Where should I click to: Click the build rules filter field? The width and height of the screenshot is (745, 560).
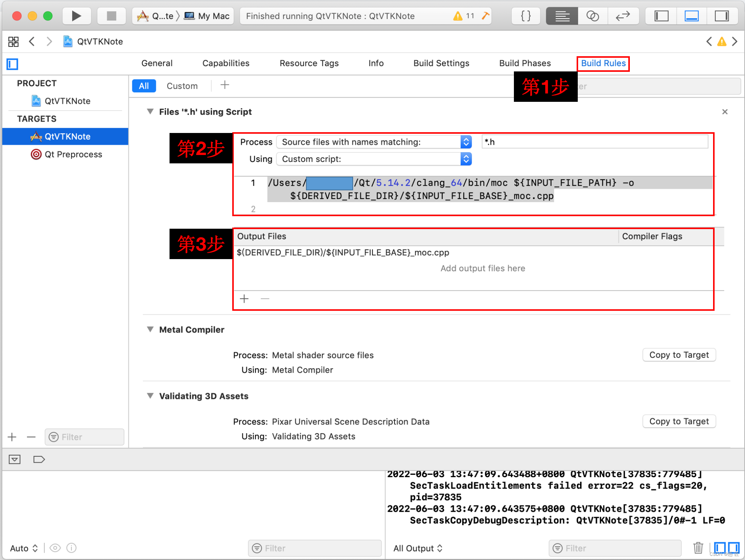659,86
